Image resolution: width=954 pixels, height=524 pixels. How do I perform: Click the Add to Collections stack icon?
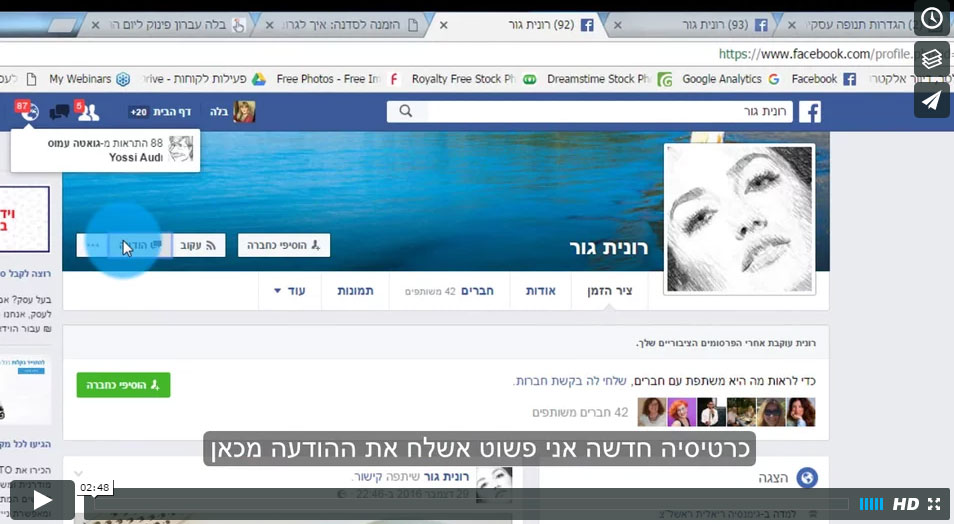931,59
